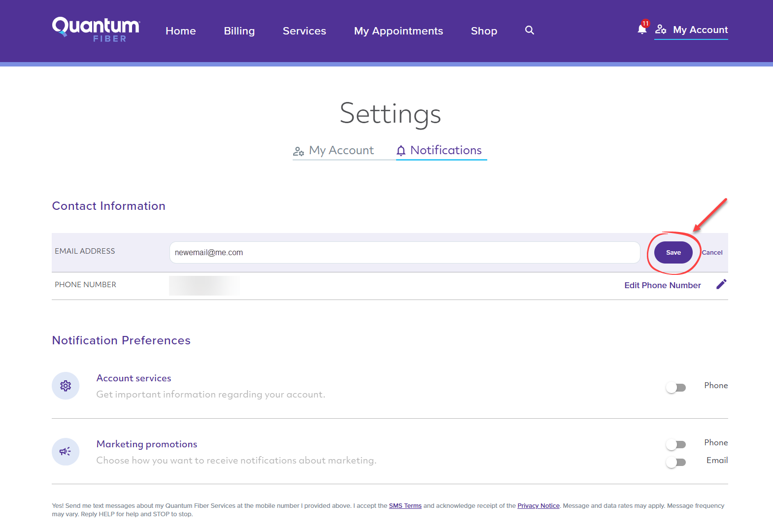Toggle Marketing promotions Email switch
773x532 pixels.
coord(676,462)
